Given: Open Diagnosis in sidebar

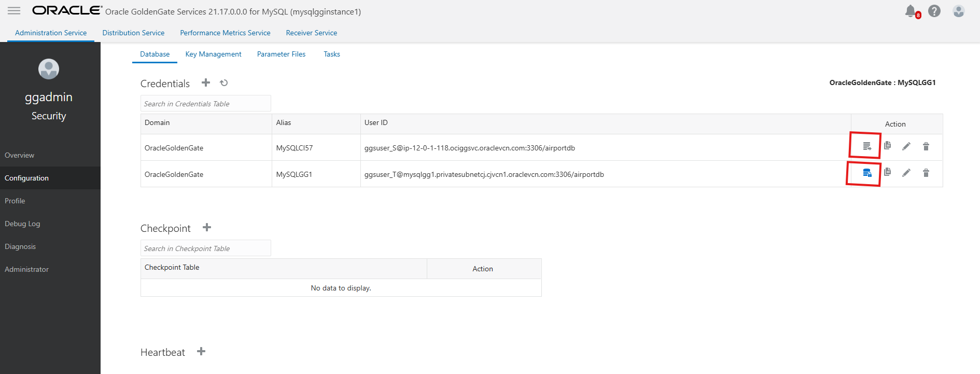Looking at the screenshot, I should coord(50,246).
